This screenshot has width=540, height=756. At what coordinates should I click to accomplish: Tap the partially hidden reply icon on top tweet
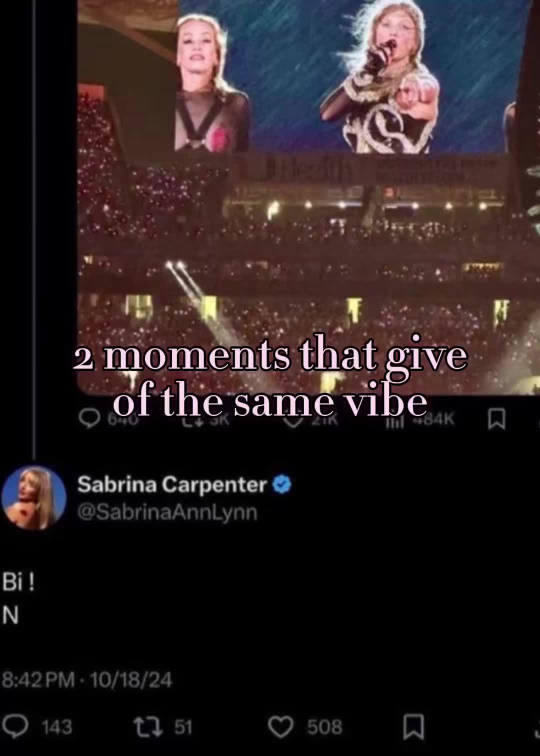pyautogui.click(x=89, y=419)
